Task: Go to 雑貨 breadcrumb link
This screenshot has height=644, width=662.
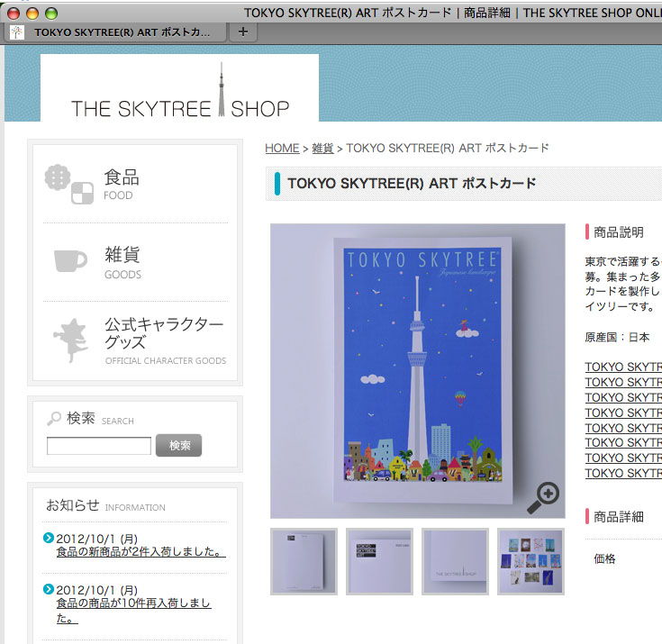Action: [x=322, y=149]
